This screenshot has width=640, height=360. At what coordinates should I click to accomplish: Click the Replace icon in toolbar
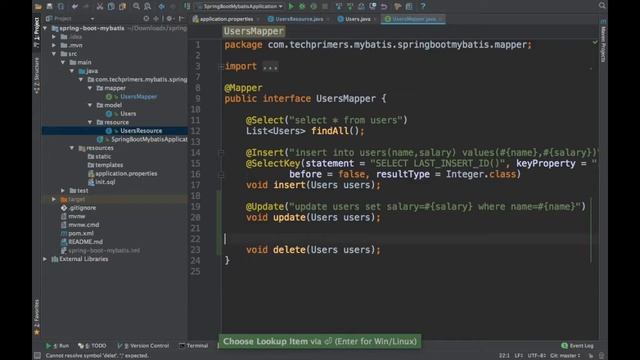click(x=147, y=6)
